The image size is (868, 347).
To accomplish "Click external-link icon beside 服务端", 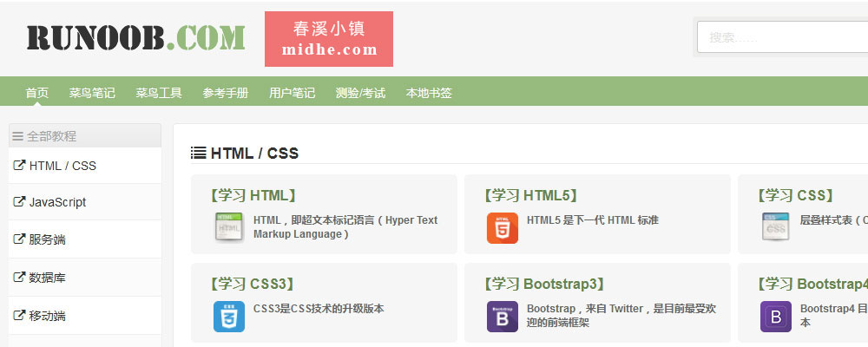I will (19, 239).
